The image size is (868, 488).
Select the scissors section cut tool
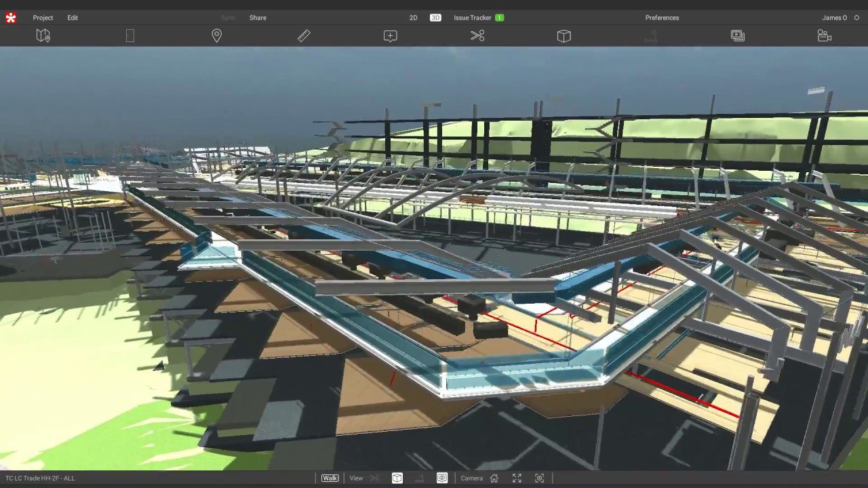(x=477, y=36)
